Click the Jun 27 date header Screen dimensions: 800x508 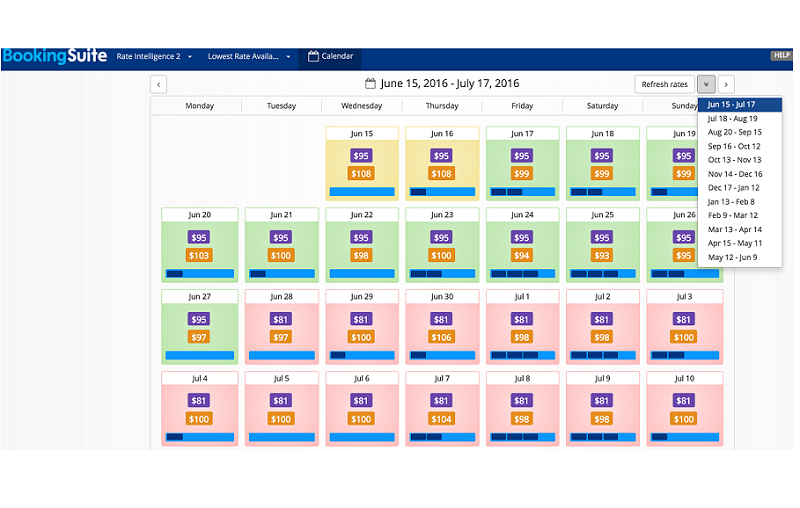200,297
